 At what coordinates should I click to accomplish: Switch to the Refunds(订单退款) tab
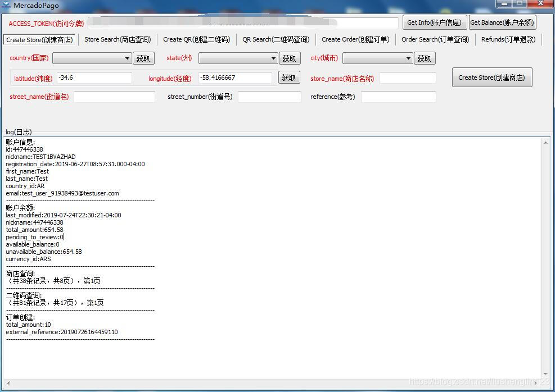coord(508,39)
